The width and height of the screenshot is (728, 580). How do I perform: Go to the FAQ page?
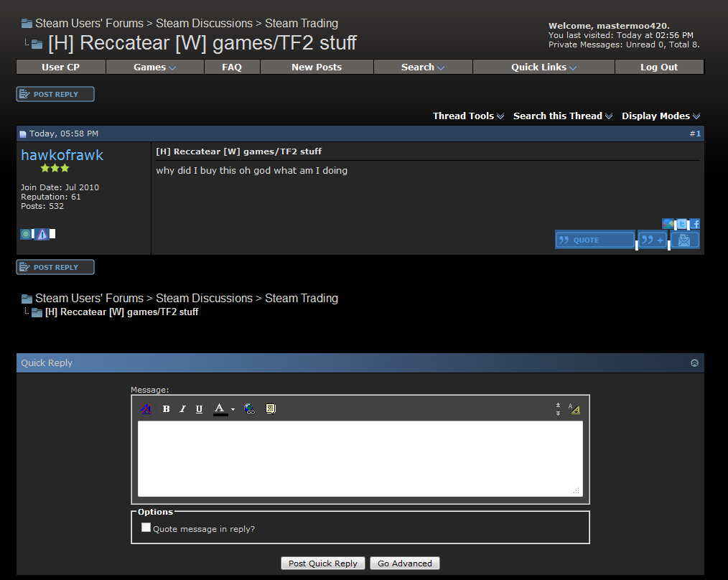232,67
